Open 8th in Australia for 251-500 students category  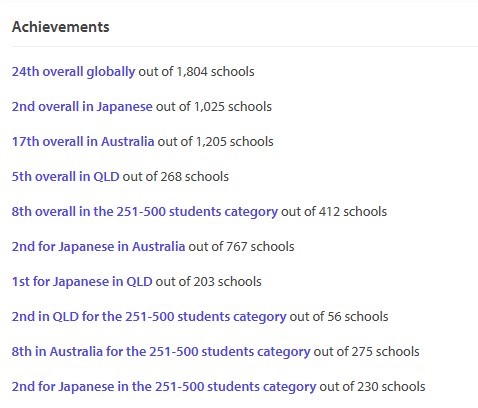161,352
